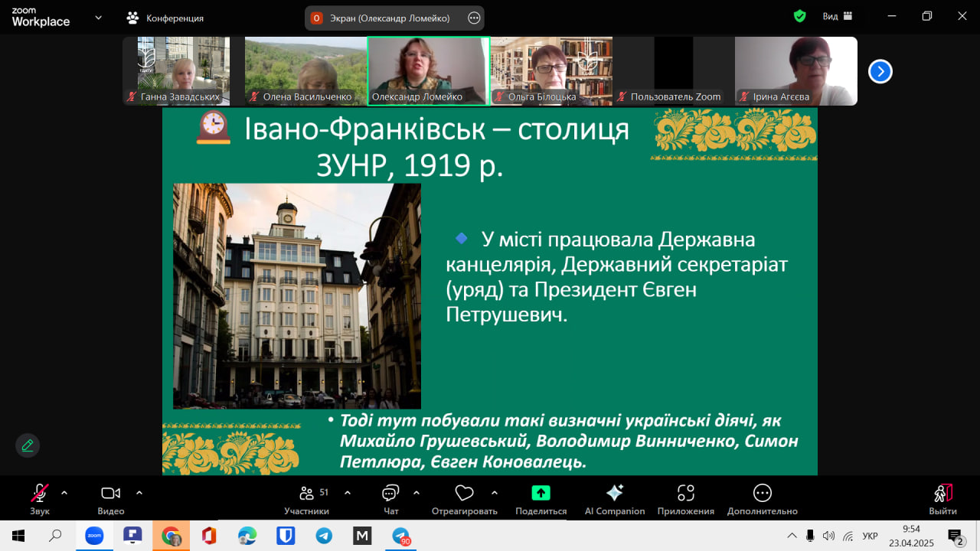Image resolution: width=980 pixels, height=551 pixels.
Task: Select Ольга Білоцька video thumbnail
Action: pos(551,71)
